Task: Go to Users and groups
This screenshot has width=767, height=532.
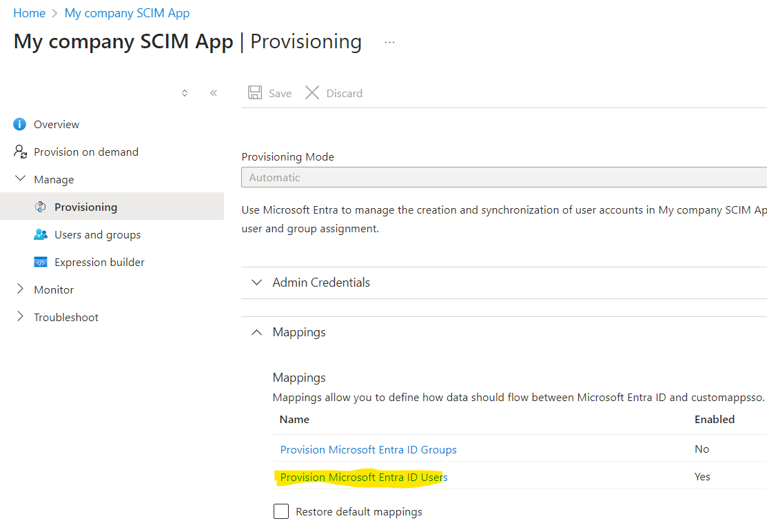Action: (x=97, y=235)
